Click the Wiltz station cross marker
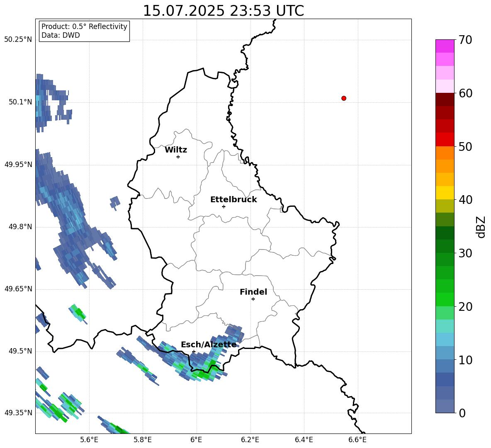 (178, 157)
